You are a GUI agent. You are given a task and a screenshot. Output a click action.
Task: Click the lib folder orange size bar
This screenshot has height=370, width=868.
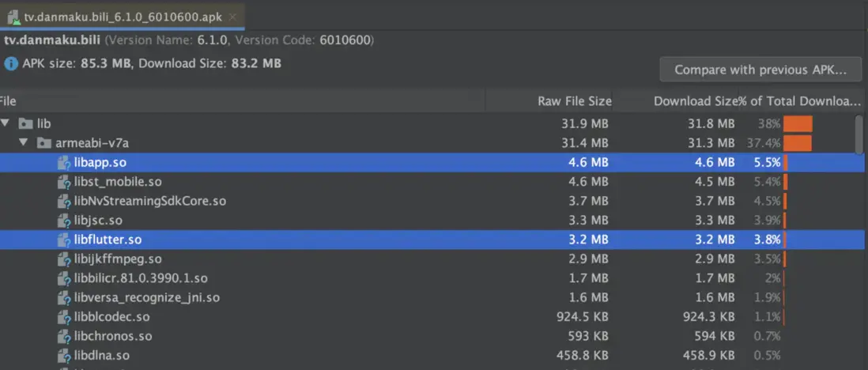pos(798,124)
